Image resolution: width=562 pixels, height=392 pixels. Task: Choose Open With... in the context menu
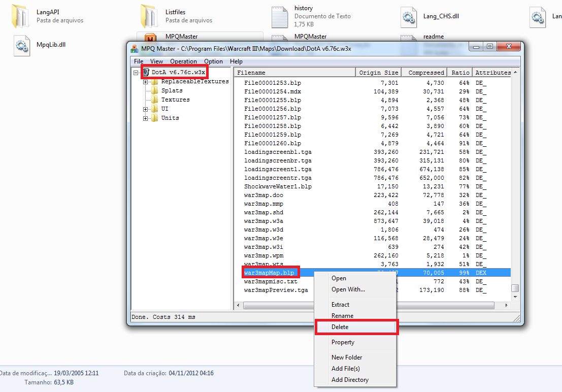[355, 289]
